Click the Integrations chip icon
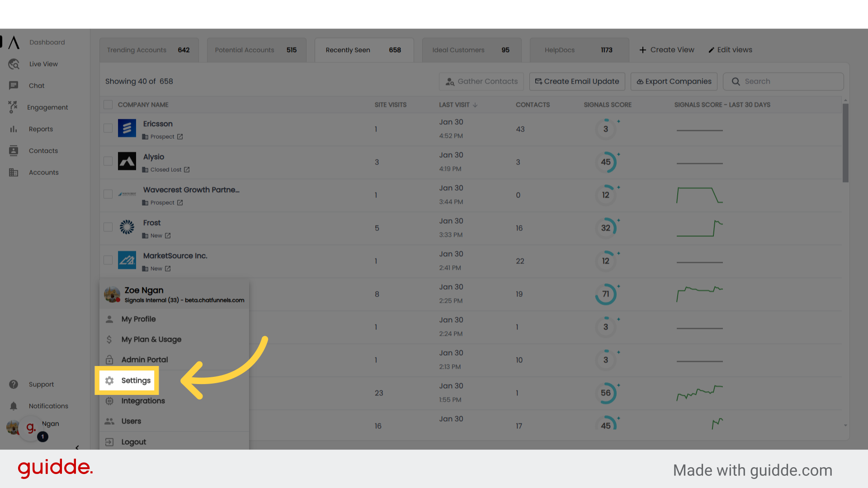 [109, 401]
